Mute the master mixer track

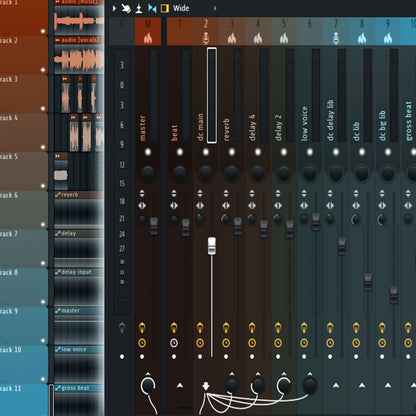148,152
